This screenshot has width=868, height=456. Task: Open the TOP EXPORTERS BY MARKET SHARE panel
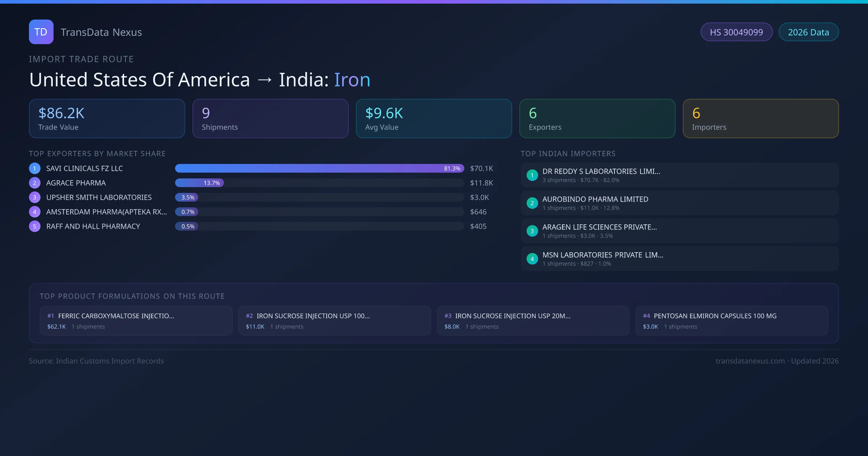click(x=97, y=153)
